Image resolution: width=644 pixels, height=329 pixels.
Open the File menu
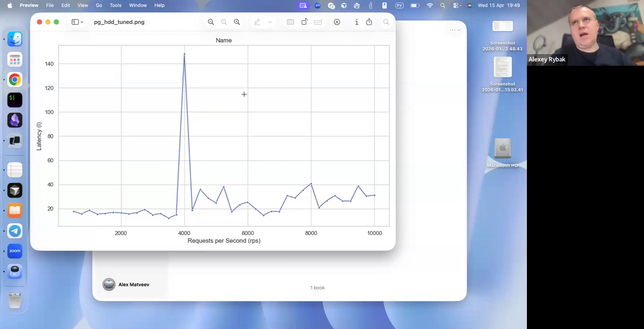[x=50, y=5]
